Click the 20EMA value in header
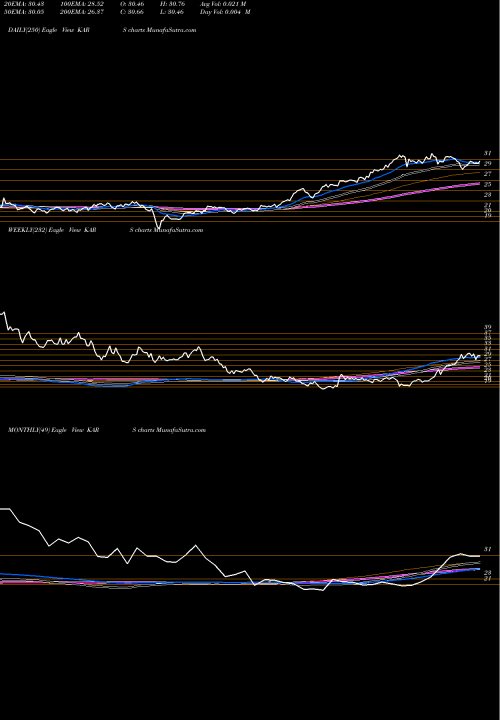 tap(24, 4)
